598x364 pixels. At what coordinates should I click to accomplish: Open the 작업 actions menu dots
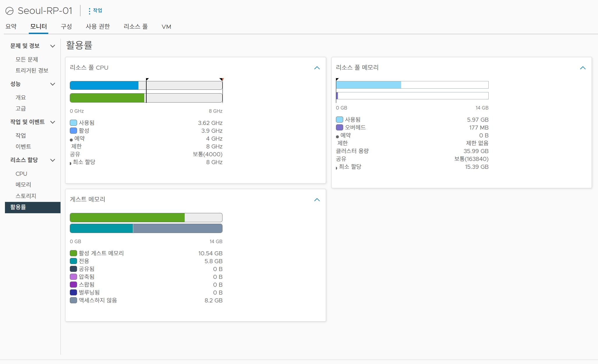(x=89, y=11)
